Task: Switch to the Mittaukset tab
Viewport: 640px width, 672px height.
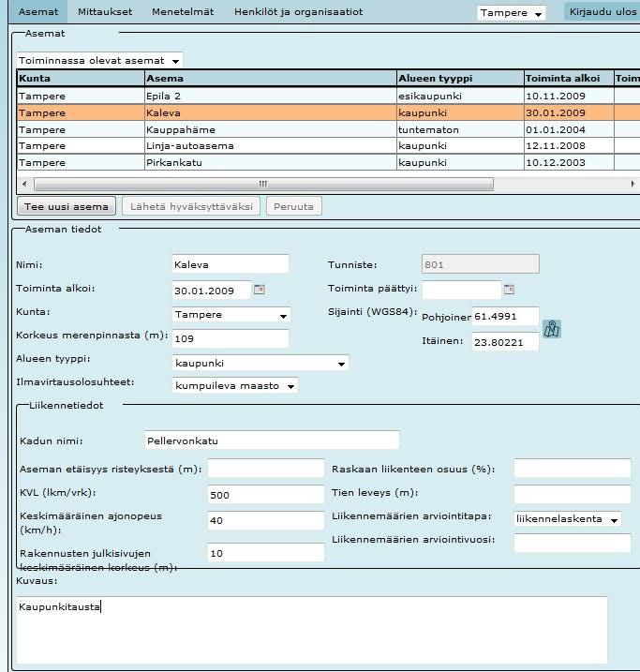Action: 105,11
